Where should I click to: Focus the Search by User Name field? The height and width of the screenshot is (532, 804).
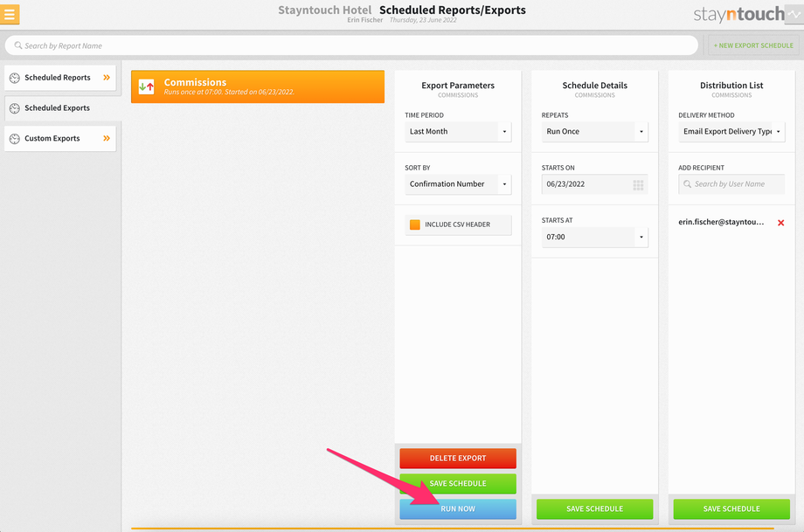pyautogui.click(x=731, y=184)
